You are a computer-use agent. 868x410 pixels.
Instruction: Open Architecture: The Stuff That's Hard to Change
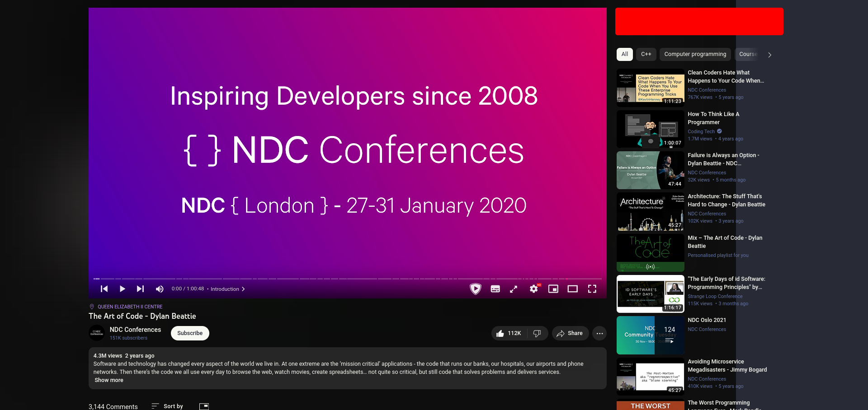[726, 200]
